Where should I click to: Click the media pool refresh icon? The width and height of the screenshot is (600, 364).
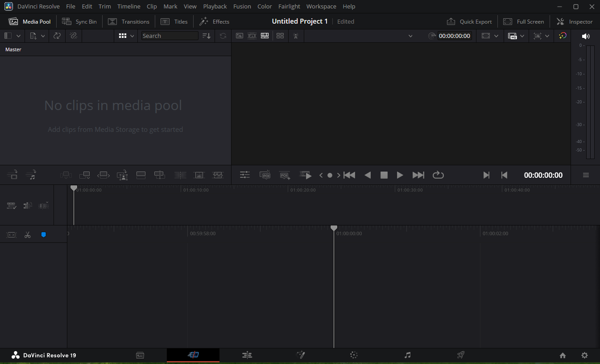pos(223,36)
